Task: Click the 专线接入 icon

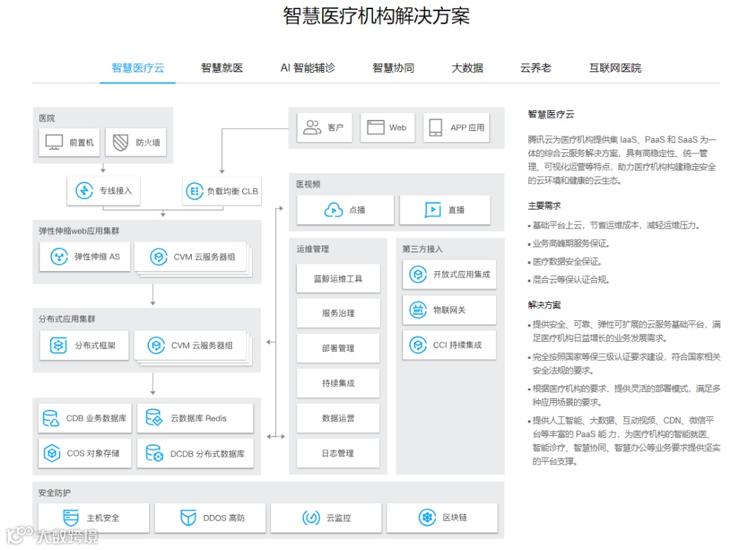Action: click(85, 191)
